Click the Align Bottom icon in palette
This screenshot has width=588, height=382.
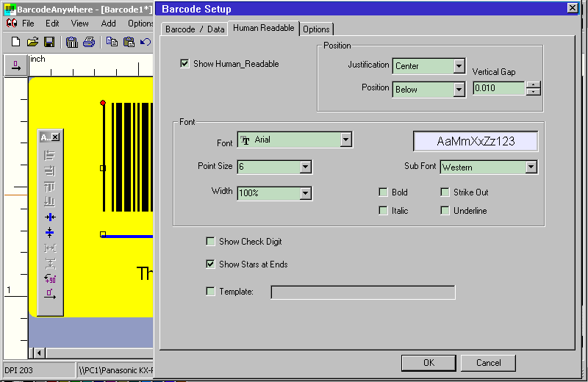[49, 202]
